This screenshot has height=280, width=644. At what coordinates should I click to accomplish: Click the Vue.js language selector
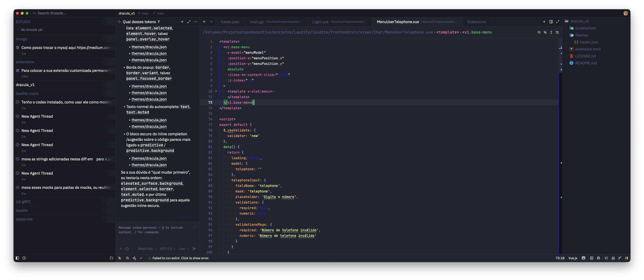pyautogui.click(x=573, y=258)
